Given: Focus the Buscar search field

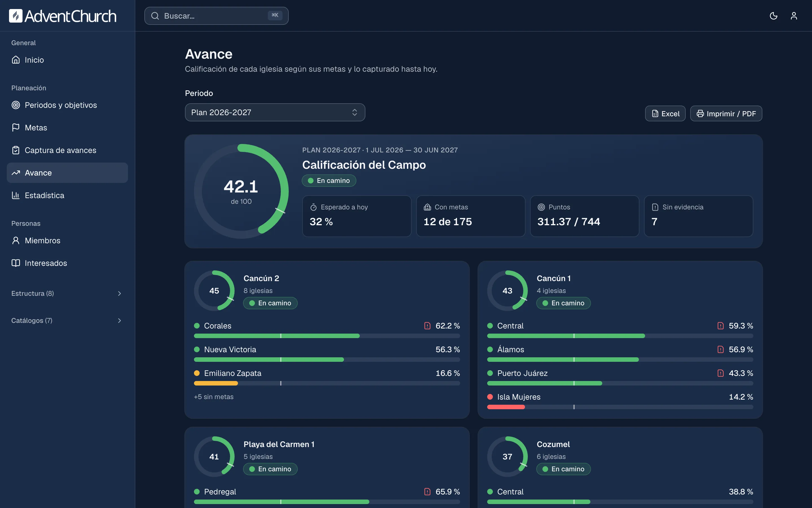Looking at the screenshot, I should [217, 16].
